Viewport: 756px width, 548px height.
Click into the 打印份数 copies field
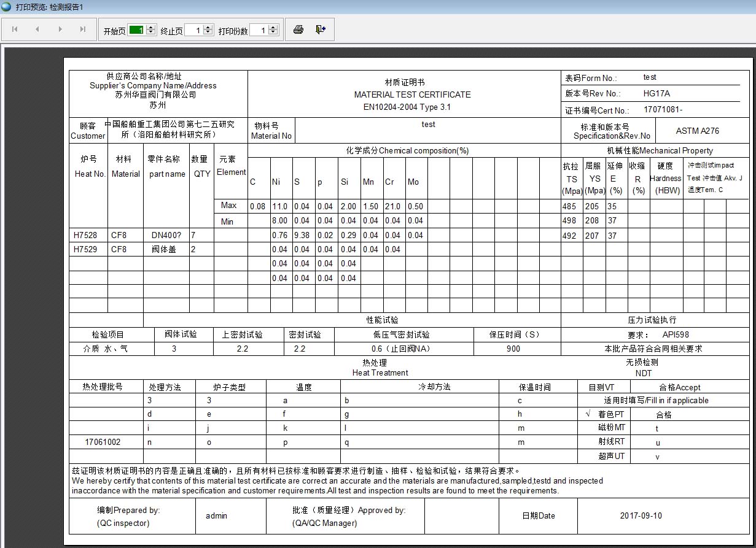259,30
